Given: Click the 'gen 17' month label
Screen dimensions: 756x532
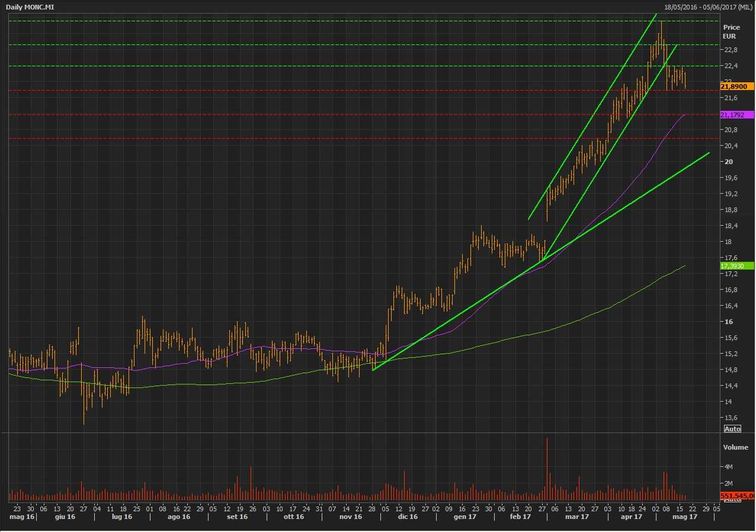Looking at the screenshot, I should (x=465, y=517).
